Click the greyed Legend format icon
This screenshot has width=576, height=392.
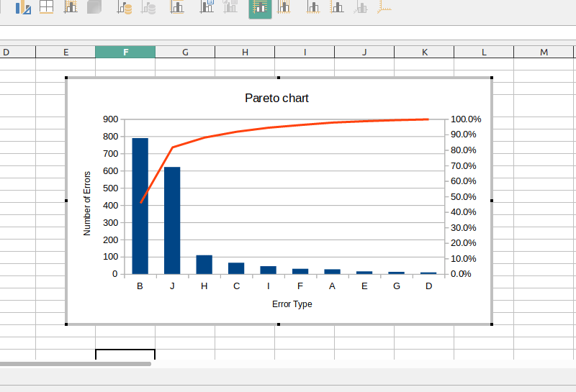pyautogui.click(x=230, y=7)
